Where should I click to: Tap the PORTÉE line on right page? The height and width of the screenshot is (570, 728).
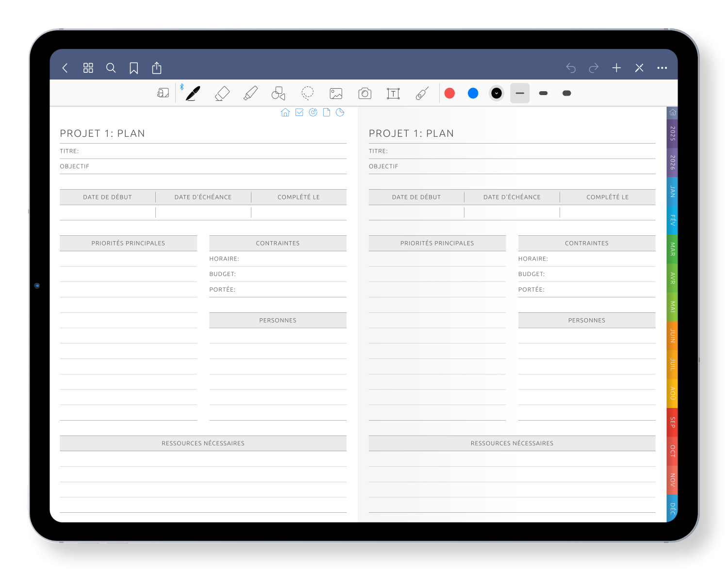tap(587, 290)
